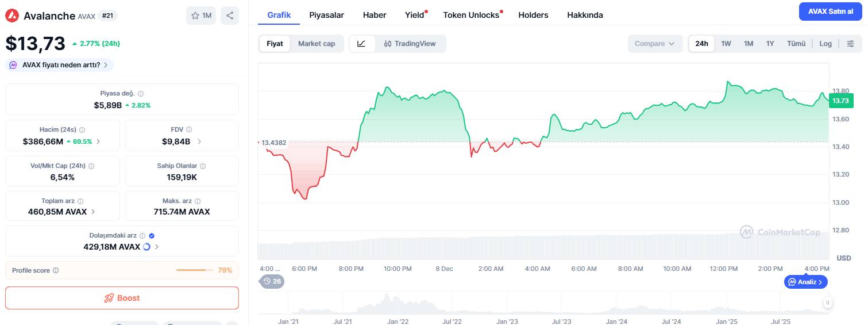Viewport: 868px width, 325px height.
Task: Open the Compare dropdown
Action: pyautogui.click(x=655, y=44)
